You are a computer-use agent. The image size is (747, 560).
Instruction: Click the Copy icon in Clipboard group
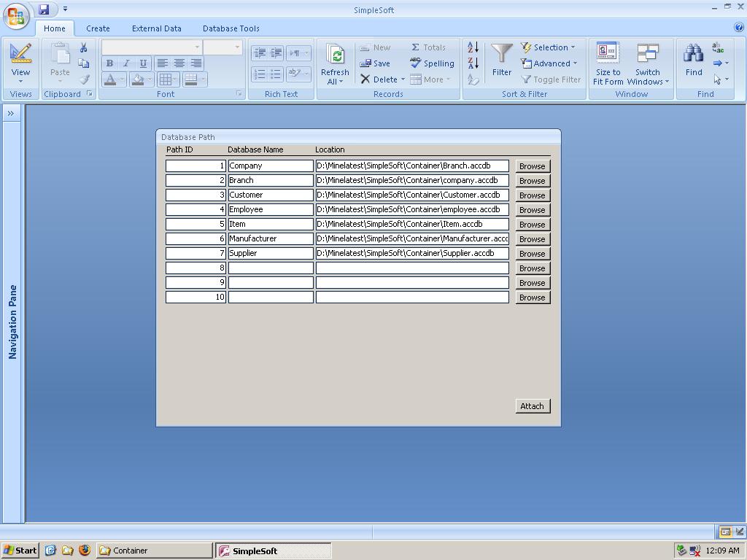[x=84, y=63]
